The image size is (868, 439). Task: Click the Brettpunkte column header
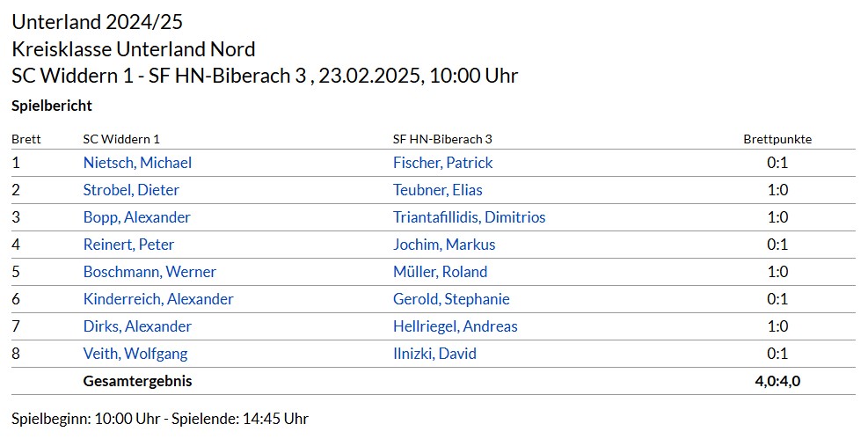click(x=777, y=139)
